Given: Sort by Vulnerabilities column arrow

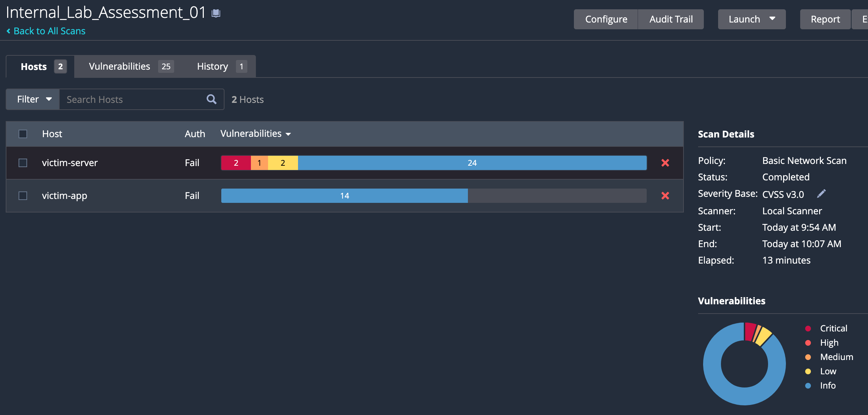Looking at the screenshot, I should click(288, 134).
